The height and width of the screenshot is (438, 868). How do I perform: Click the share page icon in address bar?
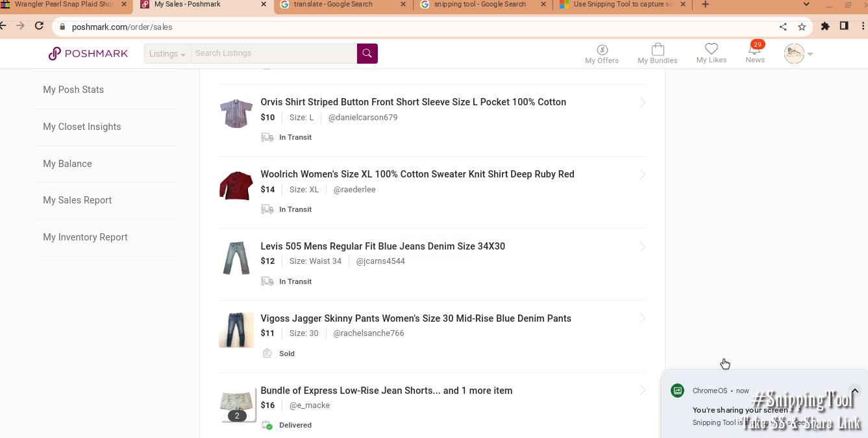point(783,27)
